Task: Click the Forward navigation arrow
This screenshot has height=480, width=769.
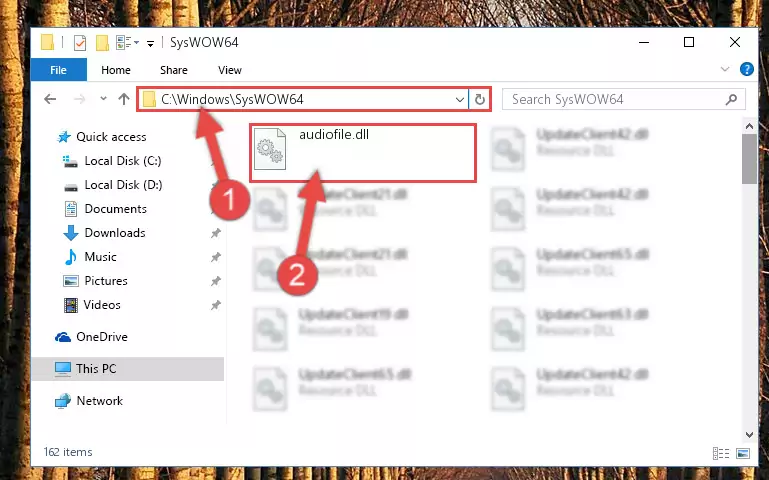Action: (79, 100)
